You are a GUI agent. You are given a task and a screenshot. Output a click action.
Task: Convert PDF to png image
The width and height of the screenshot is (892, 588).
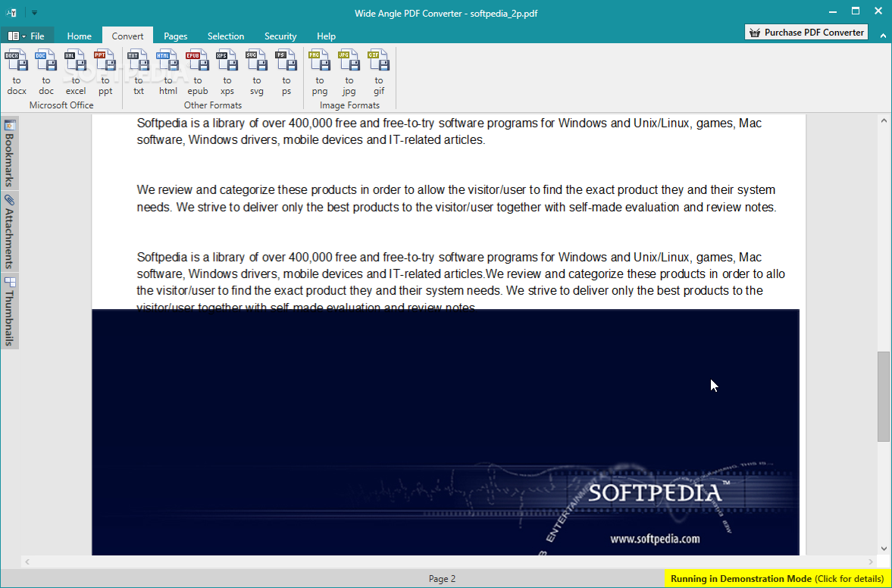pos(320,72)
